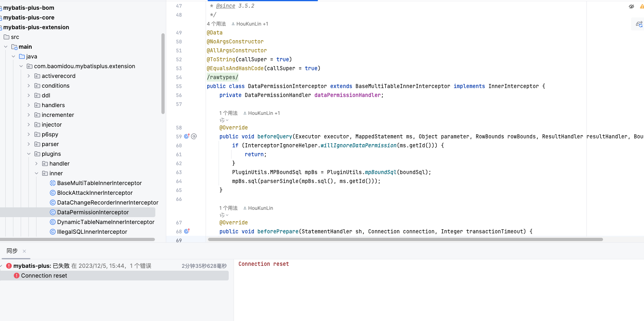Open the AI action dropdown above beforeQuery
The height and width of the screenshot is (321, 644).
pyautogui.click(x=224, y=120)
